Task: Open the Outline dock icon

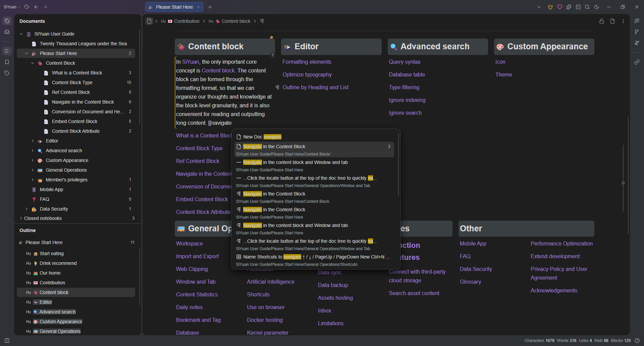Action: [7, 51]
